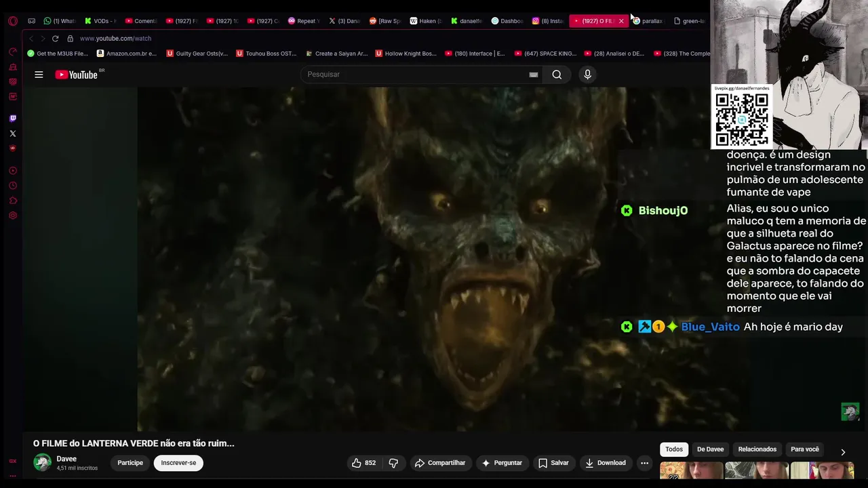Click the Salvar save button
This screenshot has width=868, height=488.
tap(553, 463)
